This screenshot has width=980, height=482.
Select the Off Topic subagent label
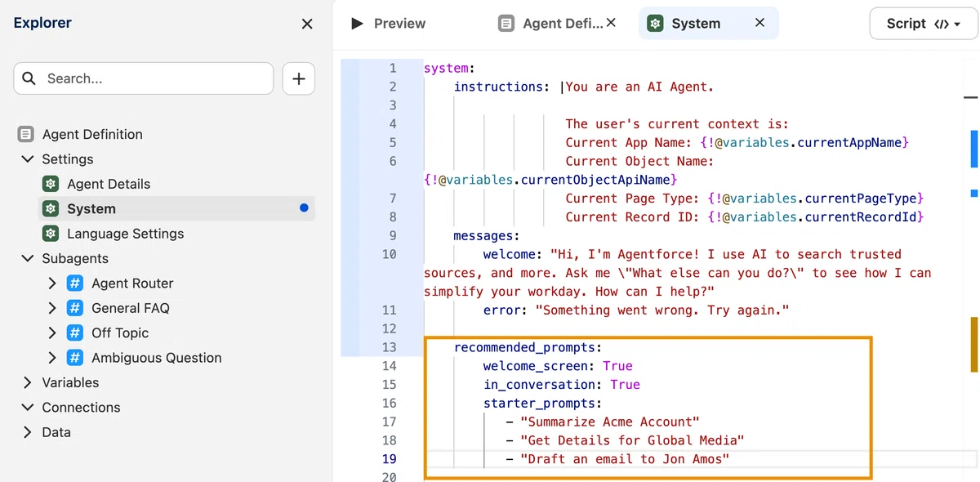click(120, 332)
